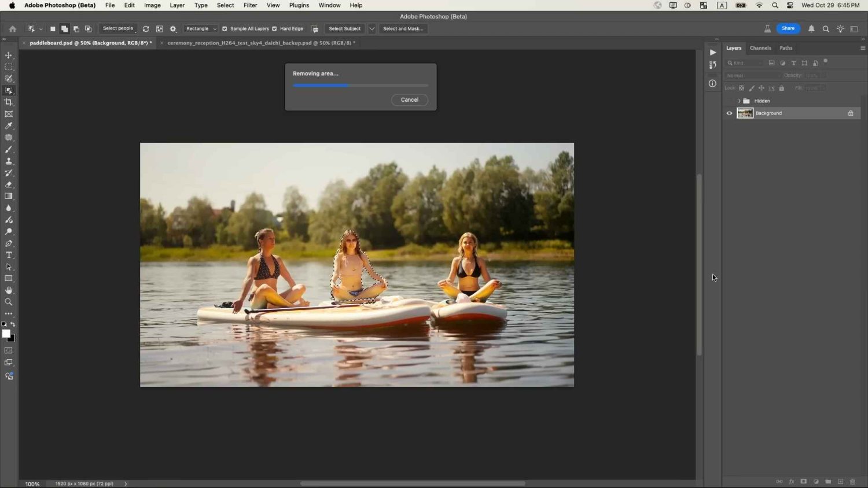Choose the Eraser tool
Viewport: 868px width, 488px height.
9,185
